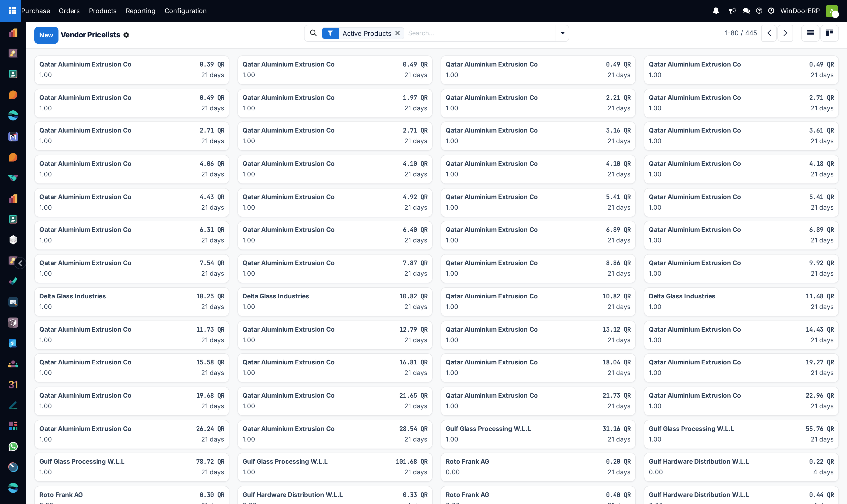Viewport: 847px width, 504px height.
Task: Click the blue funnel filter icon
Action: [330, 33]
